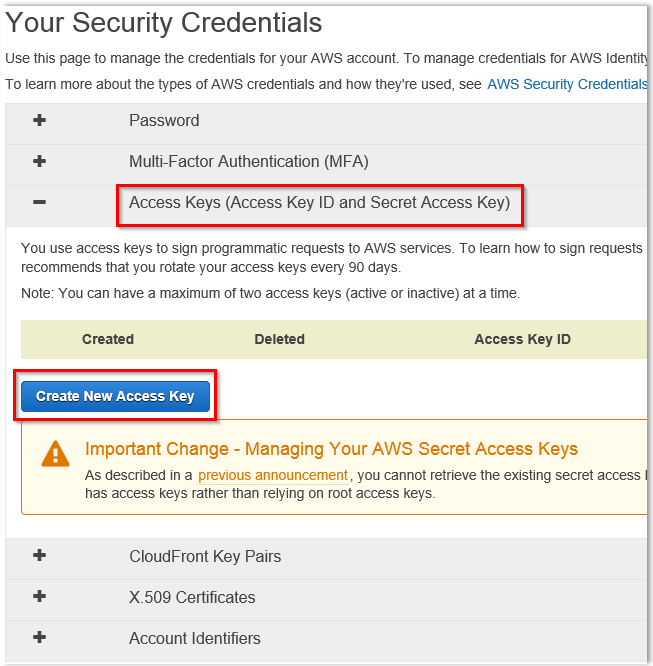Follow the AWS Security Credentials link
The height and width of the screenshot is (666, 653).
click(567, 84)
